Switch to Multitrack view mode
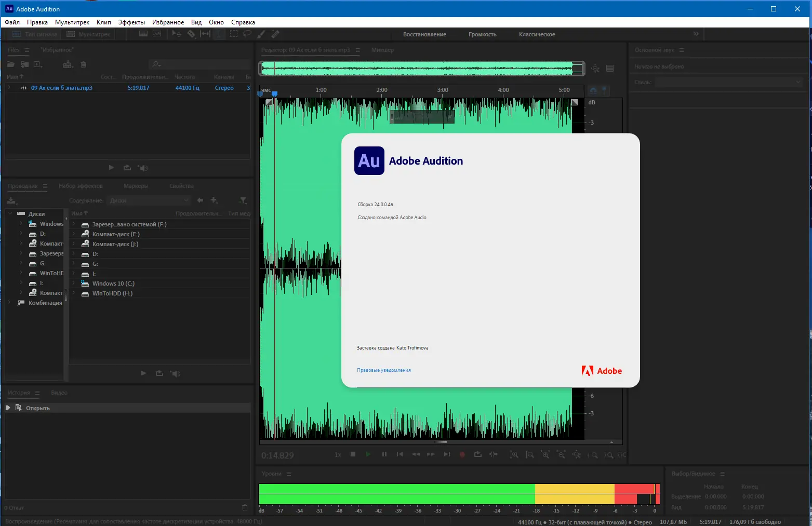This screenshot has width=812, height=526. pos(89,34)
